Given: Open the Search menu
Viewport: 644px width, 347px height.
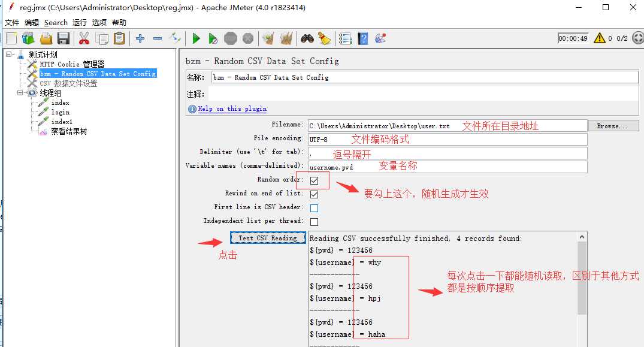Looking at the screenshot, I should pyautogui.click(x=56, y=23).
